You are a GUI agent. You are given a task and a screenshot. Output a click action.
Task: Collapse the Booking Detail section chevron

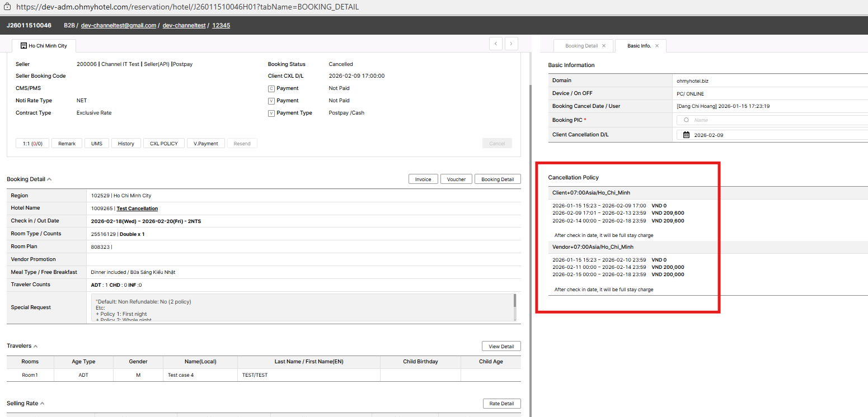(49, 179)
